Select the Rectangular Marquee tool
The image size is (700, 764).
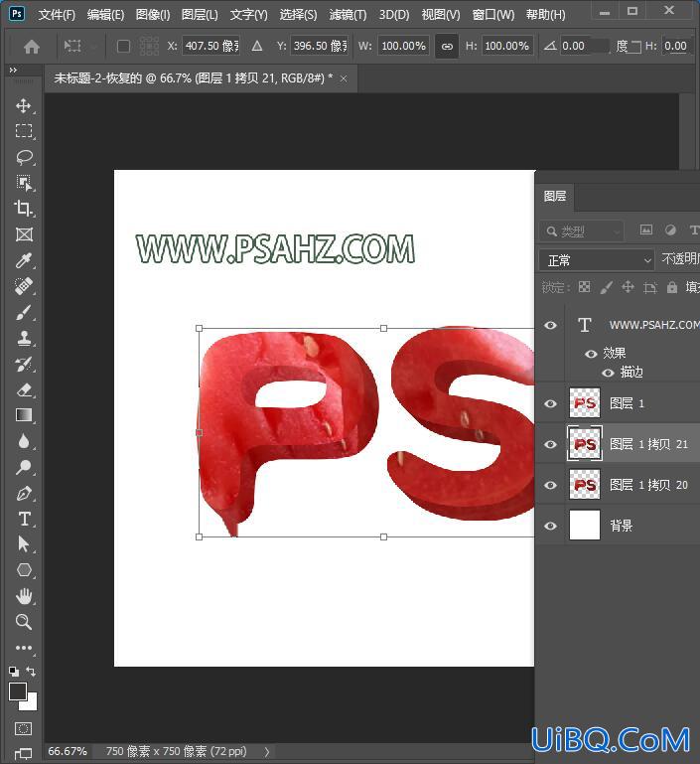24,131
